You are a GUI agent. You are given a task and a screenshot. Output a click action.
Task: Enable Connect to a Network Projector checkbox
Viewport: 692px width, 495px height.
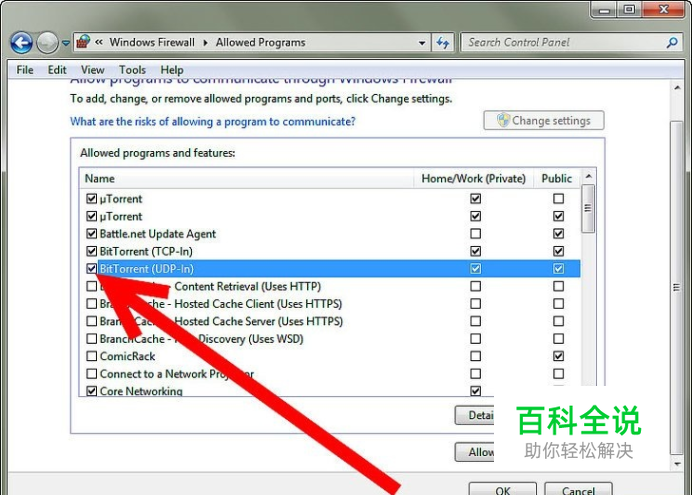(x=91, y=374)
